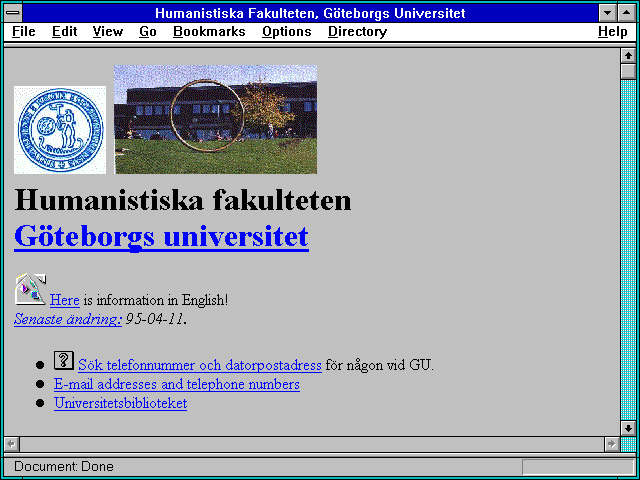Click the vertical scrollbar down arrow
The height and width of the screenshot is (480, 640).
pyautogui.click(x=628, y=428)
